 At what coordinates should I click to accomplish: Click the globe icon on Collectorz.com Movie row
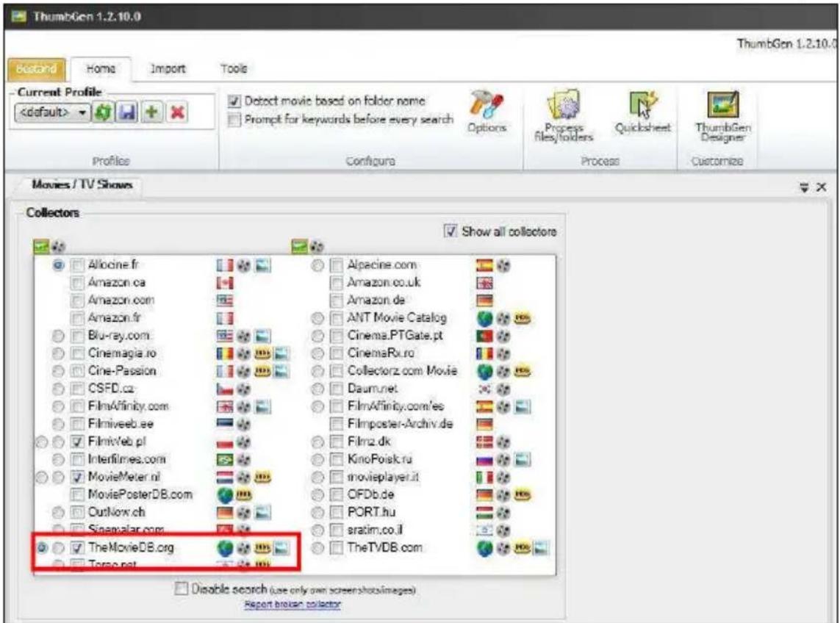tap(484, 371)
